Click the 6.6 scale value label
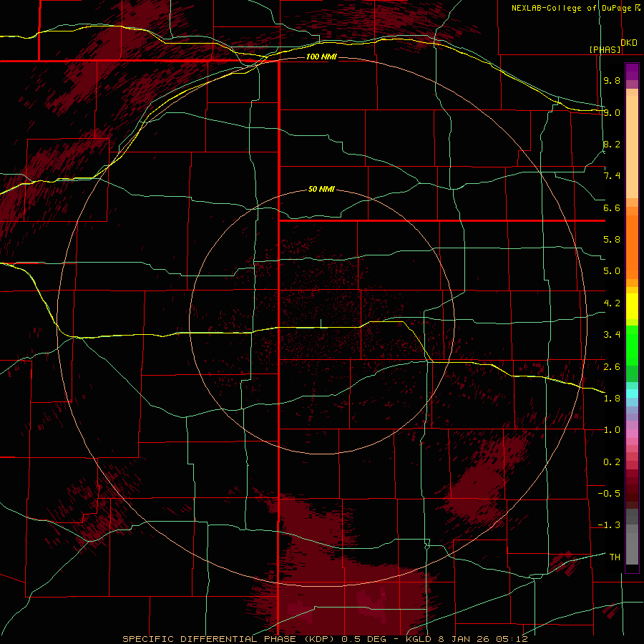 612,208
